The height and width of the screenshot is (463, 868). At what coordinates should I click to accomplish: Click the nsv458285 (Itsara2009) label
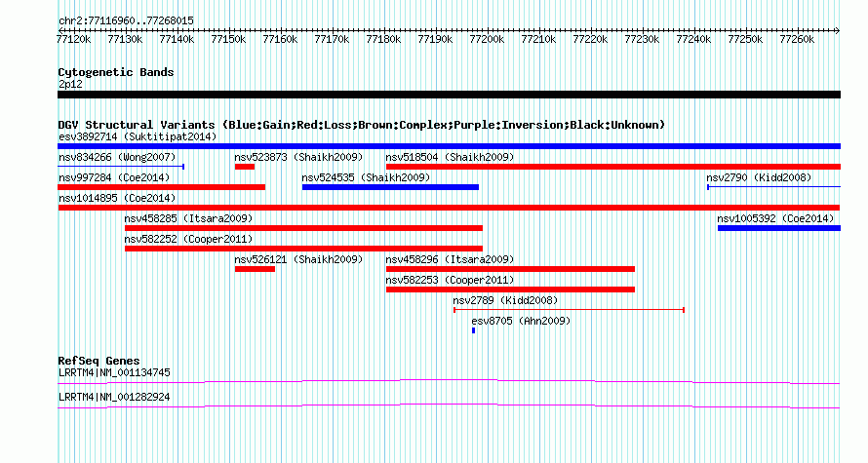coord(188,218)
